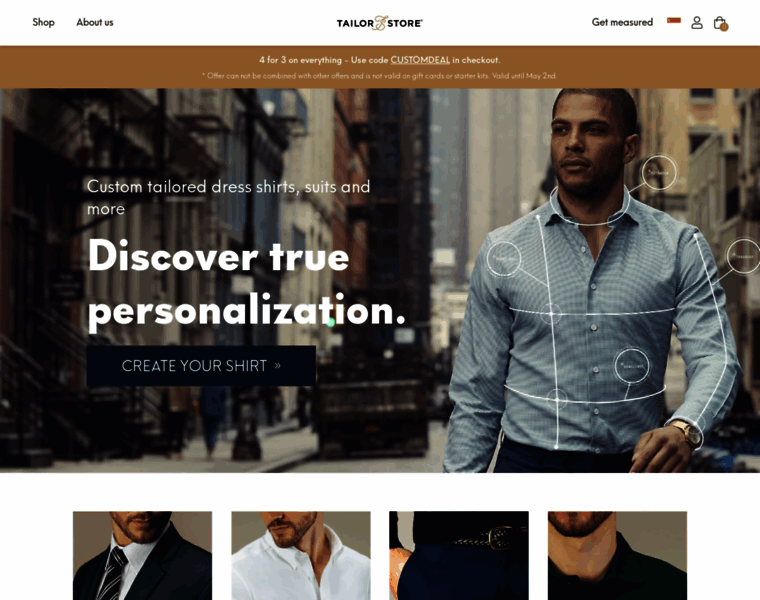Click the small circle on chest line
760x600 pixels.
551,313
